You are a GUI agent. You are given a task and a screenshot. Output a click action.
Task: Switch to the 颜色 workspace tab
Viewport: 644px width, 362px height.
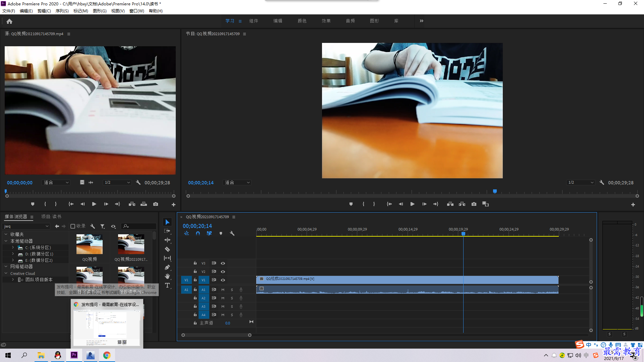302,21
